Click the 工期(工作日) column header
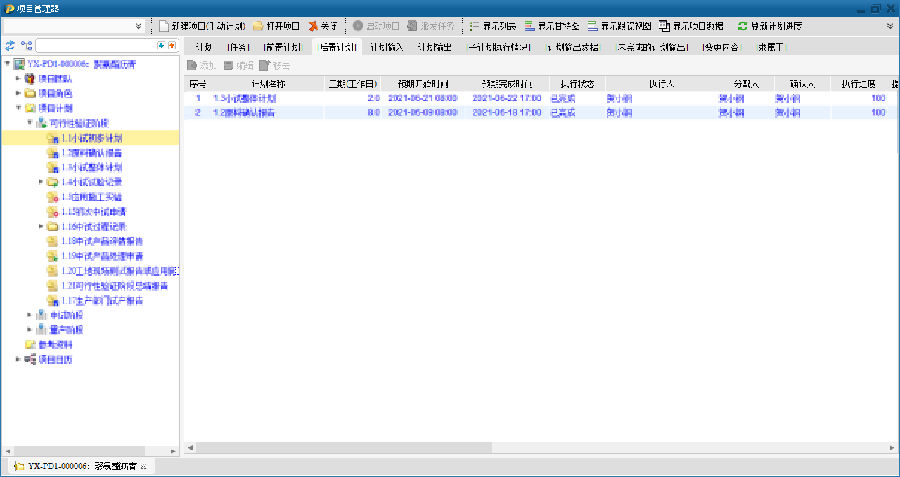The width and height of the screenshot is (900, 477). (x=352, y=84)
